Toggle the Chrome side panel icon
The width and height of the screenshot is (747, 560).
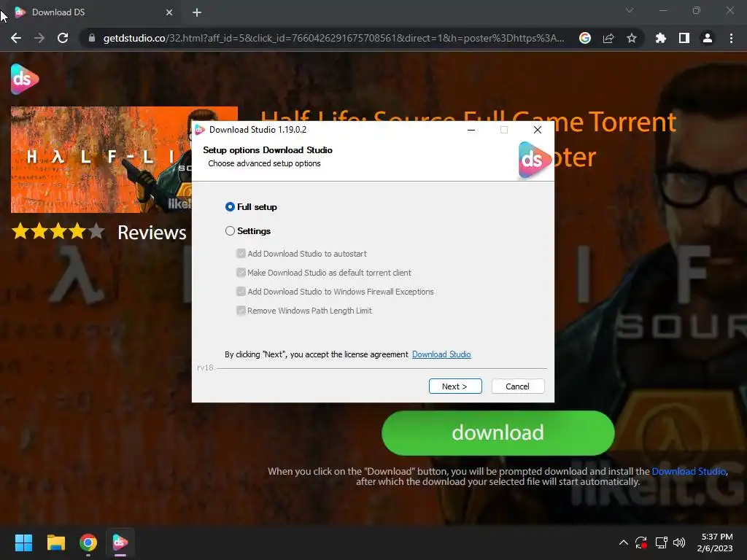(x=684, y=38)
